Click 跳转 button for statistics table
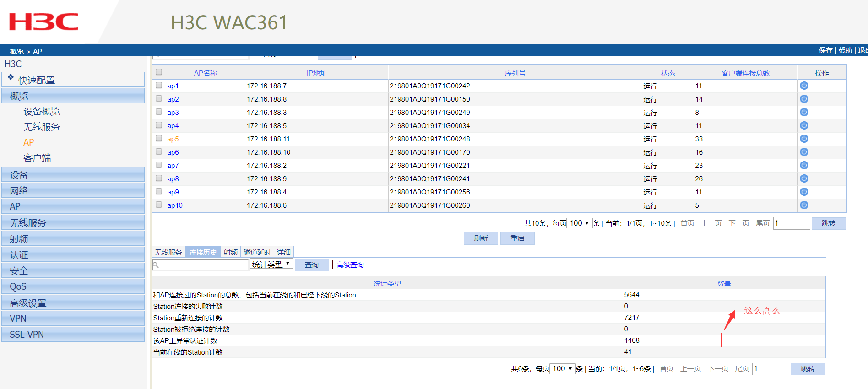Viewport: 868px width, 389px height. 808,368
